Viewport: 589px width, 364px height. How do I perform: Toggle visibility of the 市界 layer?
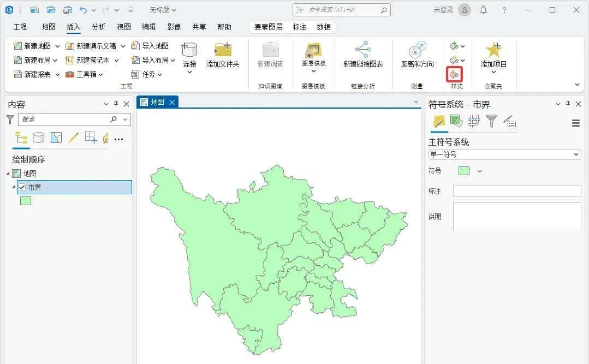click(21, 187)
